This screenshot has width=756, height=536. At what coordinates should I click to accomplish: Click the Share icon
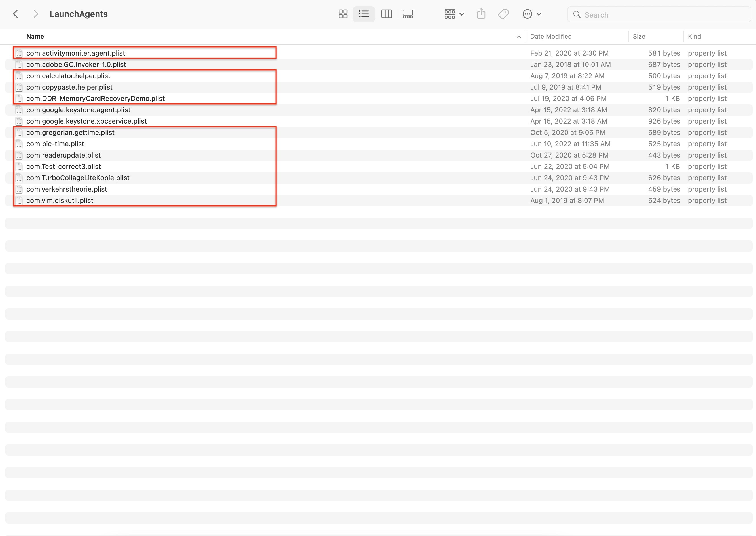[481, 14]
